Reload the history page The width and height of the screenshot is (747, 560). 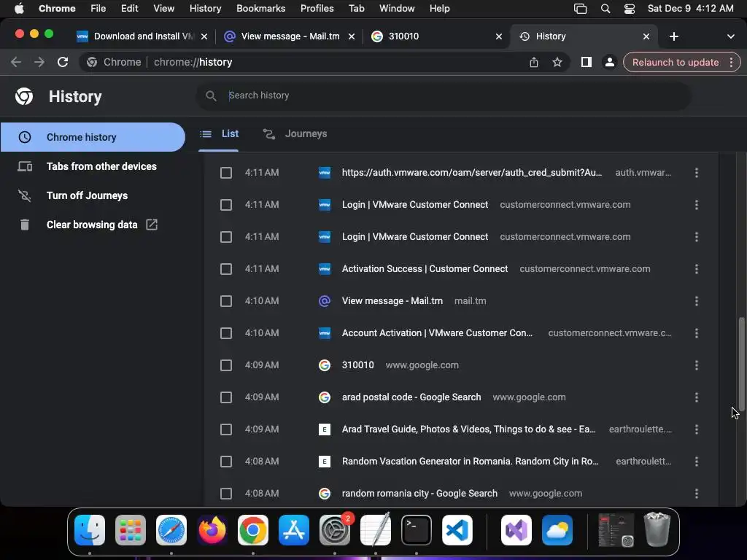point(63,63)
